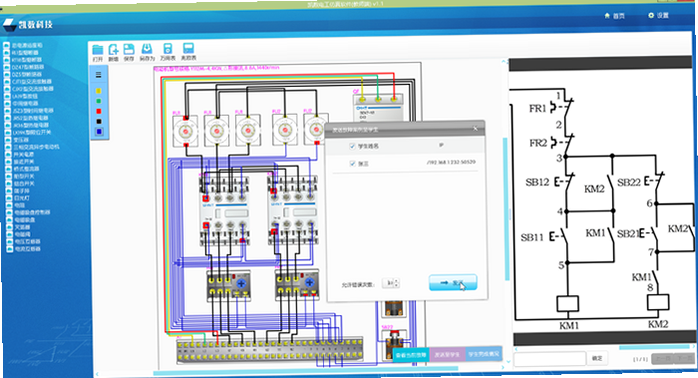Click the left contactor on the wiring canvas
The height and width of the screenshot is (378, 698).
click(x=224, y=210)
